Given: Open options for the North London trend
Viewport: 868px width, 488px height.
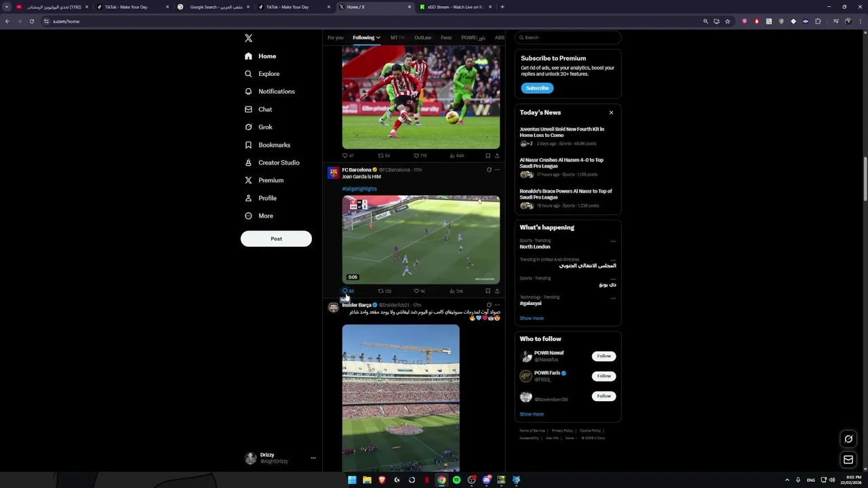Looking at the screenshot, I should pos(613,241).
